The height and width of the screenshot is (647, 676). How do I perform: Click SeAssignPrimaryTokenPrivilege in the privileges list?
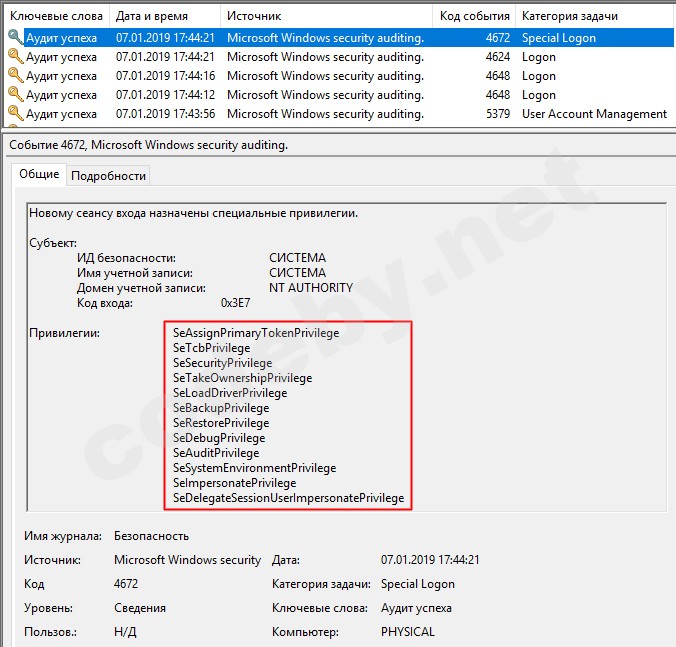pyautogui.click(x=256, y=333)
